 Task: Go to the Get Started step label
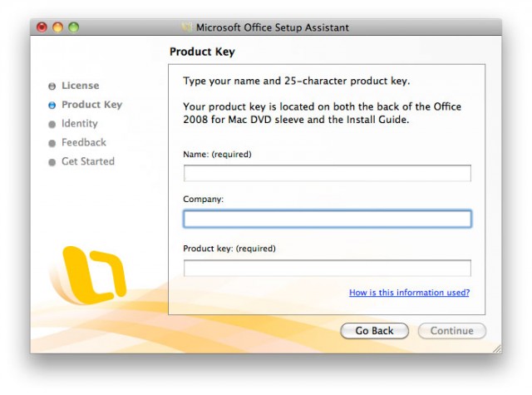click(x=88, y=161)
